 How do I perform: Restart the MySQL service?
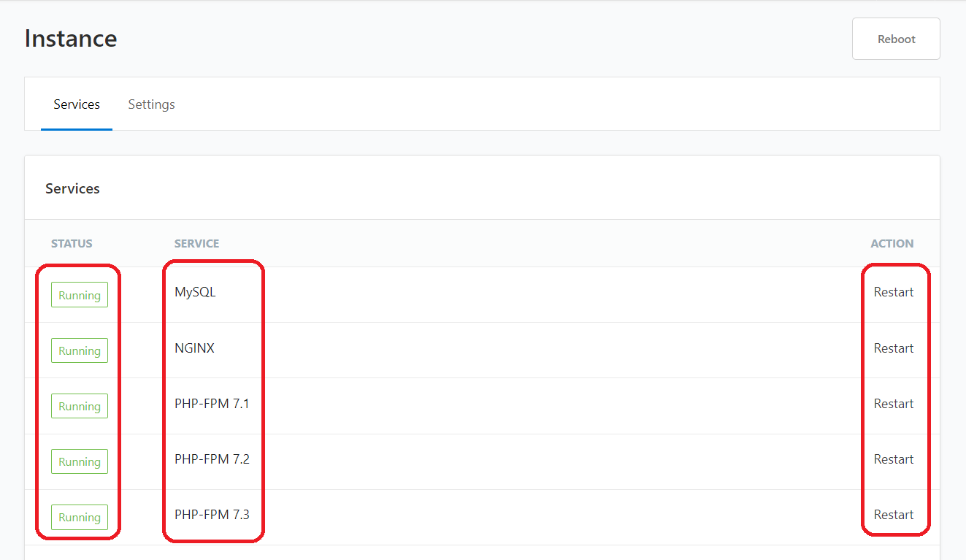point(894,292)
